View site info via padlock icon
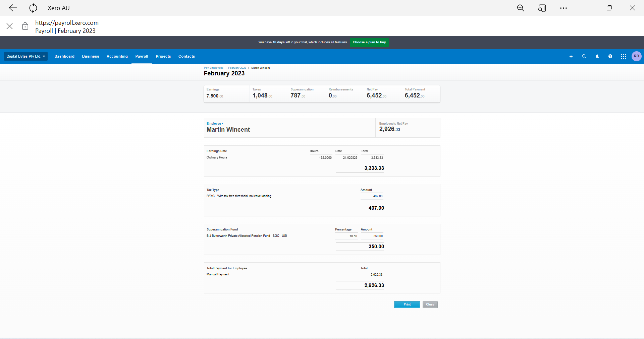 pos(25,26)
